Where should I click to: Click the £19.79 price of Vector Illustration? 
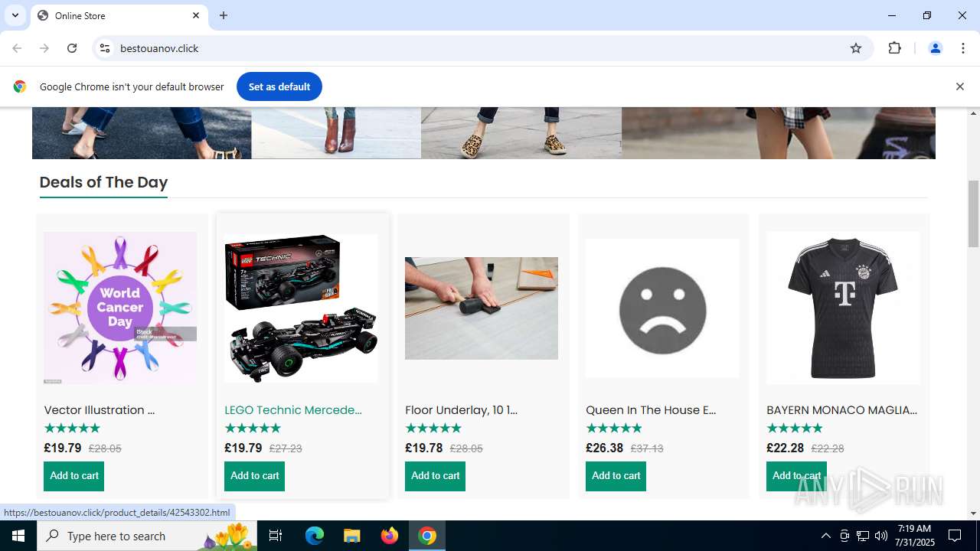[x=63, y=448]
